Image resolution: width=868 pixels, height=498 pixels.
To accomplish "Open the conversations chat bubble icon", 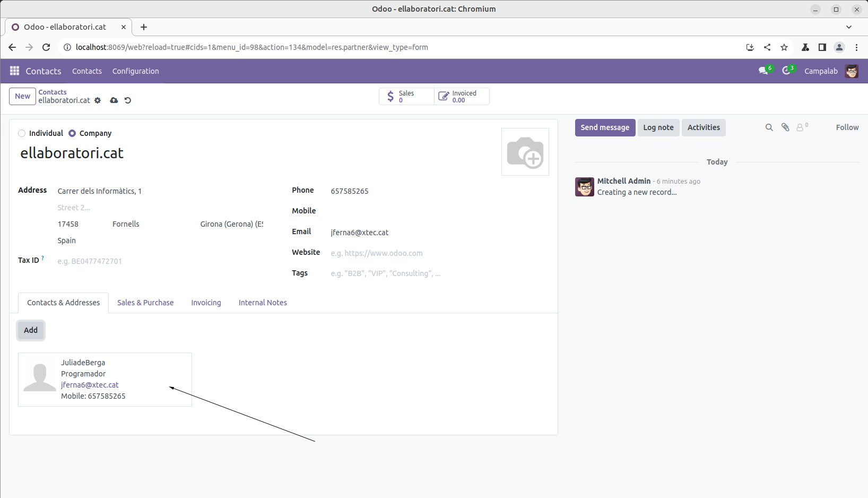I will [763, 71].
